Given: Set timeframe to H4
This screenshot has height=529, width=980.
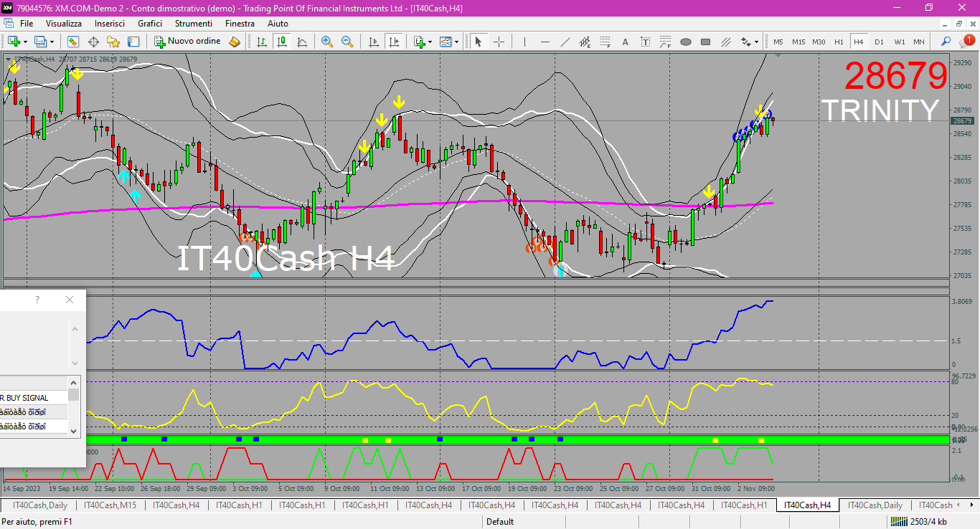Looking at the screenshot, I should [859, 42].
